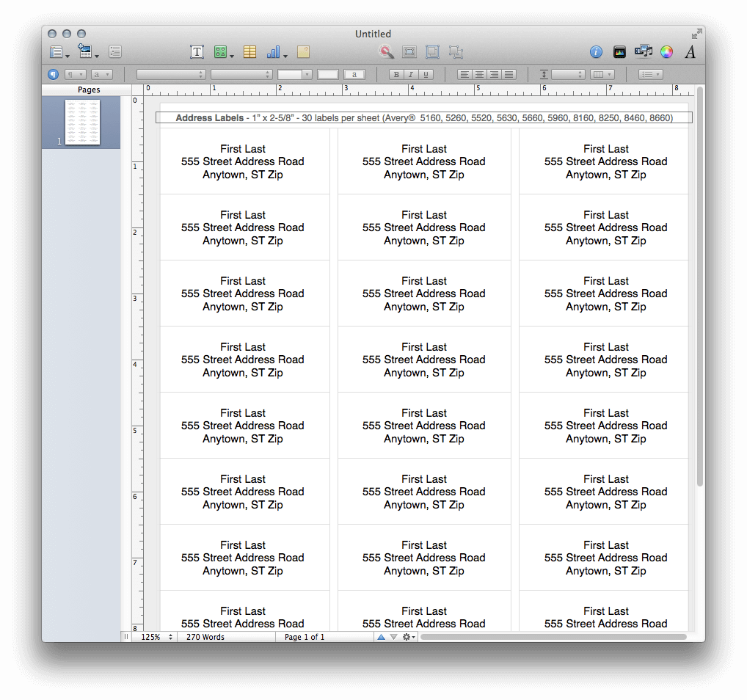
Task: Toggle Bold formatting
Action: click(396, 74)
